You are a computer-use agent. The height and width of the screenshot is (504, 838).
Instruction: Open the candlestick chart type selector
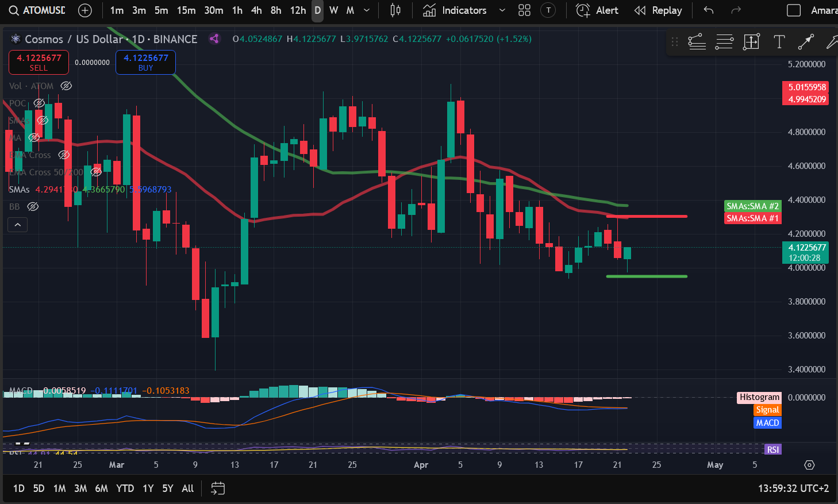tap(395, 10)
